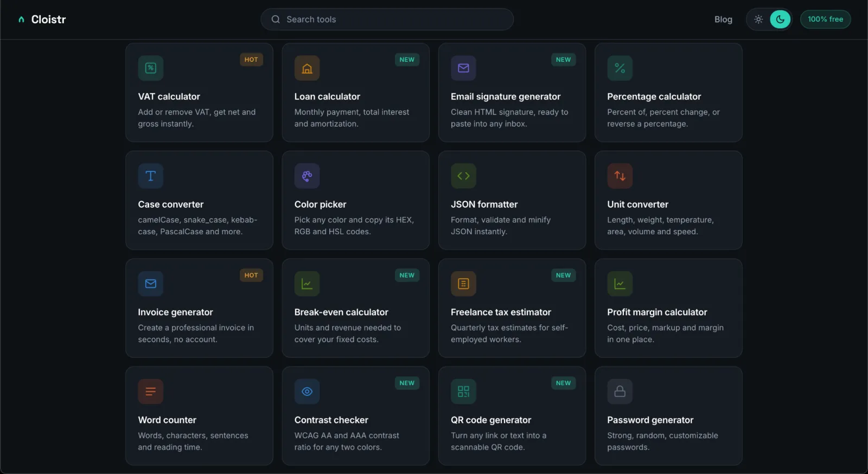This screenshot has height=474, width=868.
Task: Click the NEW badge on Loan calculator
Action: (407, 60)
